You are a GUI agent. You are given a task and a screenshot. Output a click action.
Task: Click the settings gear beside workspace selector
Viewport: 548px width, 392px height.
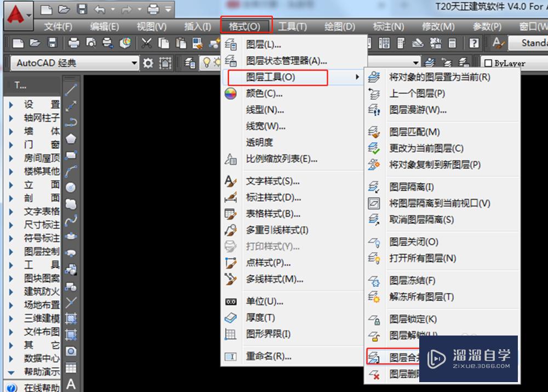click(149, 63)
